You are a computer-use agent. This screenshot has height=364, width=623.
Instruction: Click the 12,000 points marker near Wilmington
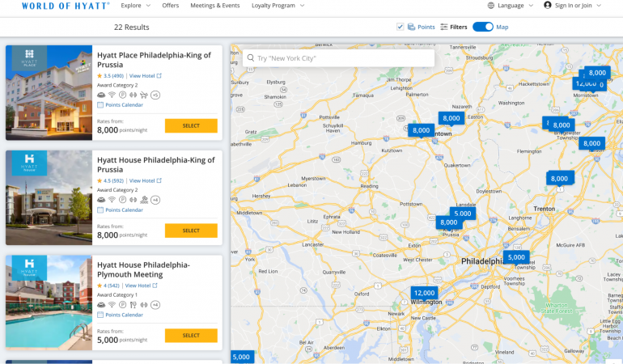pyautogui.click(x=423, y=293)
